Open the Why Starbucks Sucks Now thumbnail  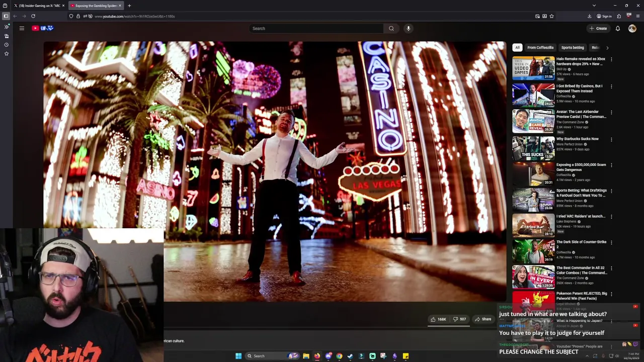(x=533, y=147)
